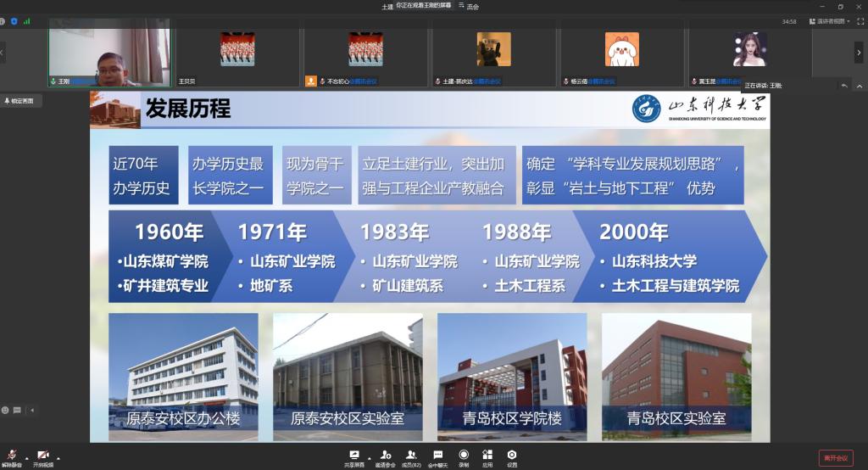Click the meeting security shield icon
Screen dimensions: 868x470
click(x=14, y=21)
